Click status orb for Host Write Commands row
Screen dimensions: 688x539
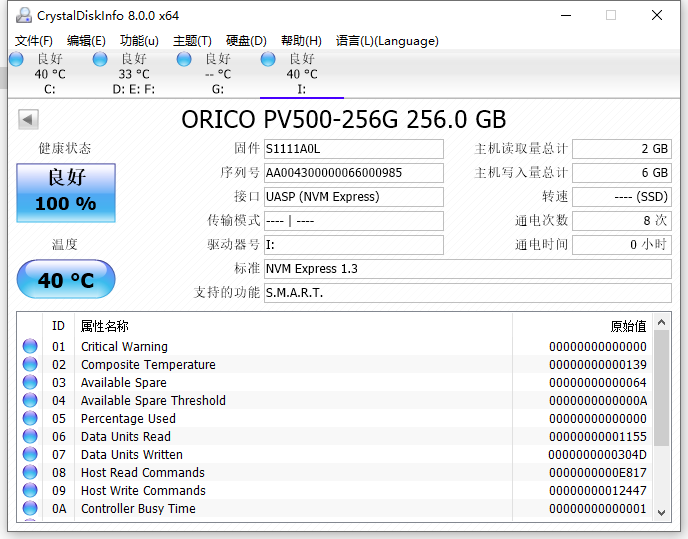click(x=30, y=490)
